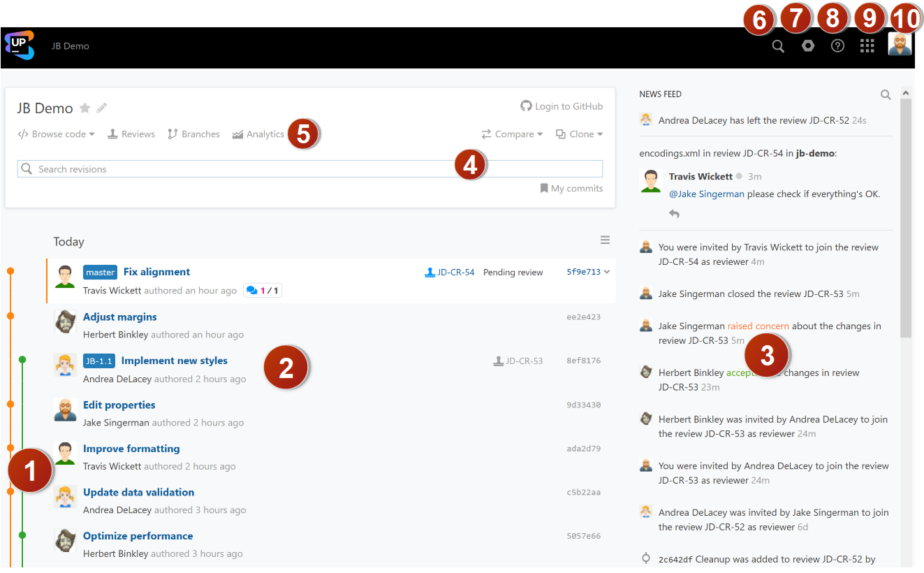The height and width of the screenshot is (573, 924).
Task: Search the news feed via its magnifier icon
Action: pyautogui.click(x=885, y=95)
